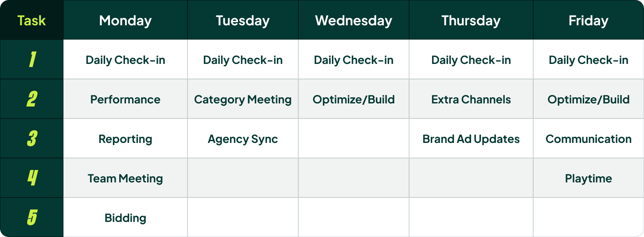Click the task number 1 row label
The width and height of the screenshot is (644, 237).
pos(31,60)
